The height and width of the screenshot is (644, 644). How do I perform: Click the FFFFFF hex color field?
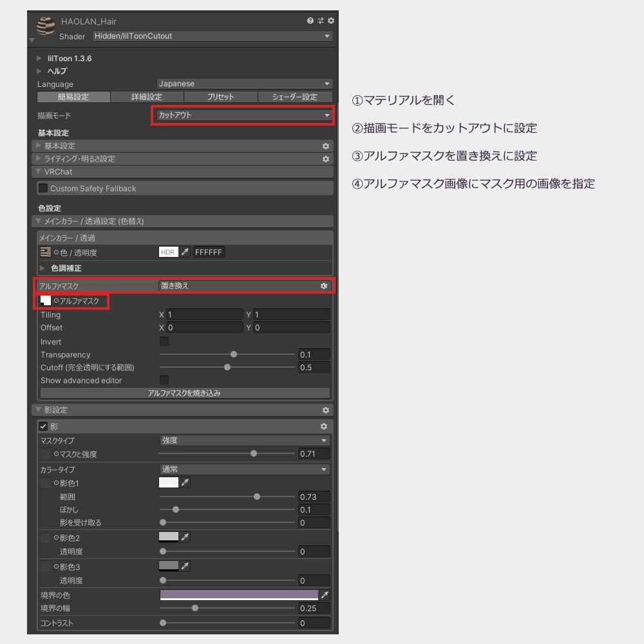point(209,252)
